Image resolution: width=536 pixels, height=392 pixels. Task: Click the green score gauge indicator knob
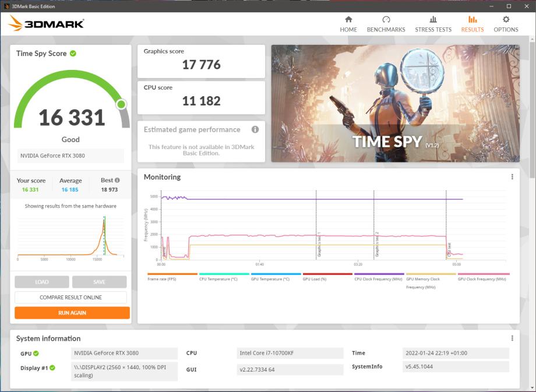click(x=121, y=104)
